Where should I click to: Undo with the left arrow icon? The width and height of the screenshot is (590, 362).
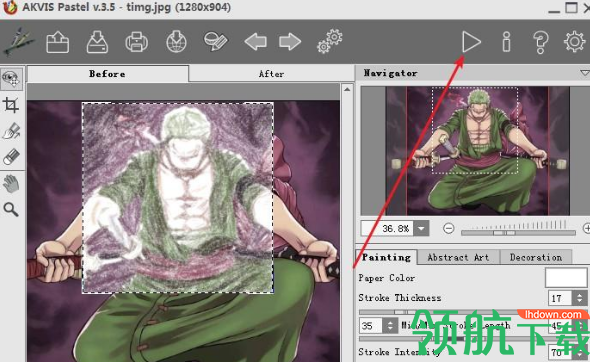tap(255, 41)
